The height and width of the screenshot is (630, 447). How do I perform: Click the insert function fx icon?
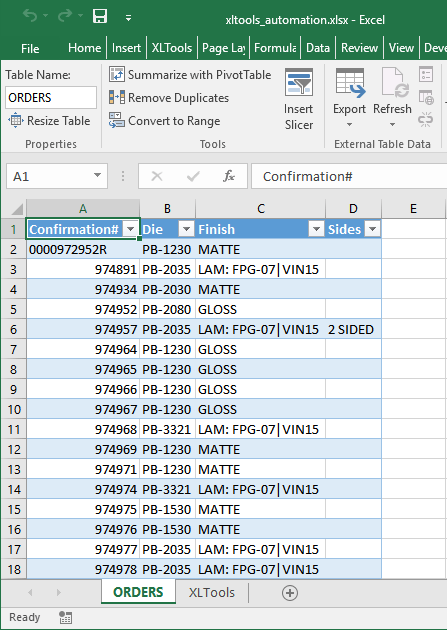point(229,176)
